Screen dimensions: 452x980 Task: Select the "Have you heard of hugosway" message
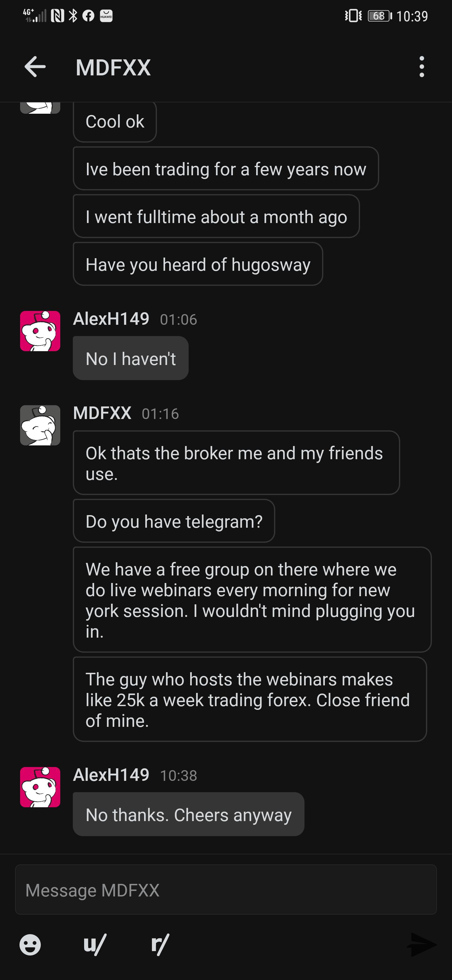[x=198, y=264]
